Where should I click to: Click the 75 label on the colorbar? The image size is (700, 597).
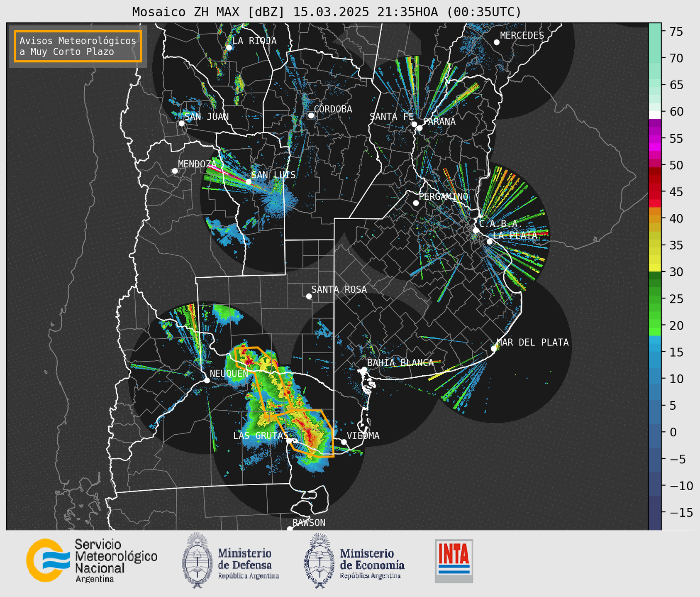tap(676, 32)
